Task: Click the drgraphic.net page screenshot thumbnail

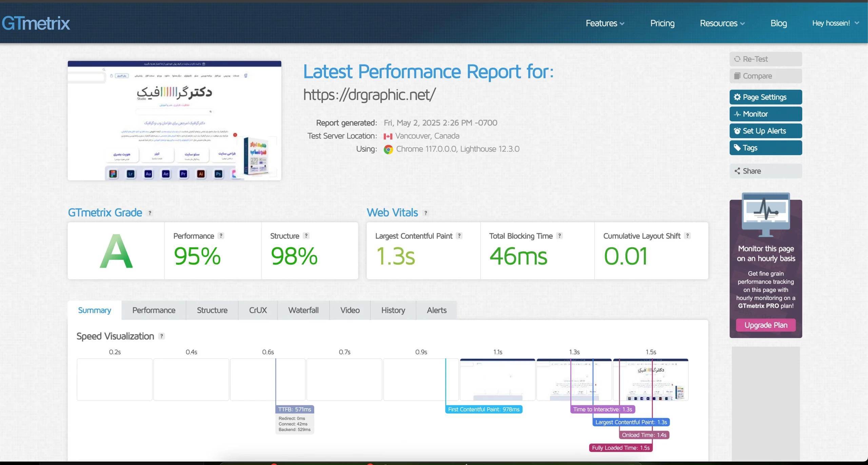Action: pyautogui.click(x=174, y=120)
